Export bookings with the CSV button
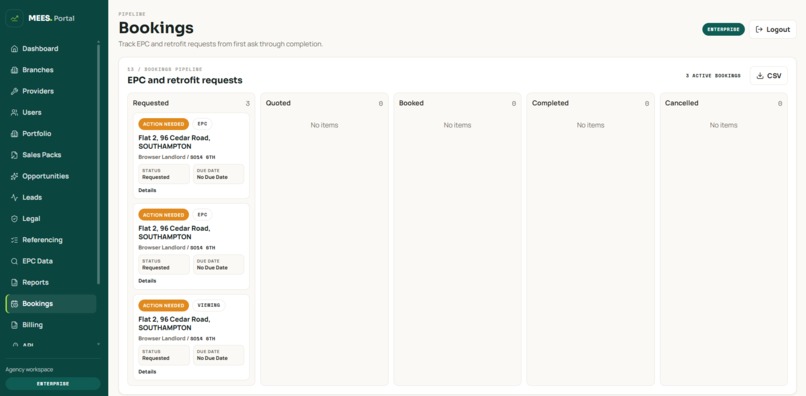The image size is (806, 396). 768,76
